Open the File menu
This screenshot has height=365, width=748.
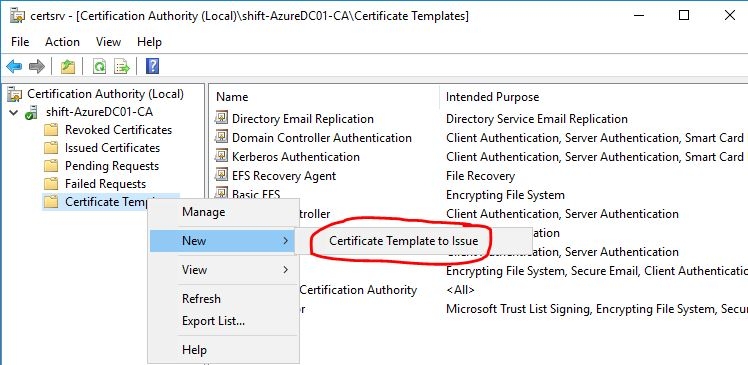[x=20, y=42]
